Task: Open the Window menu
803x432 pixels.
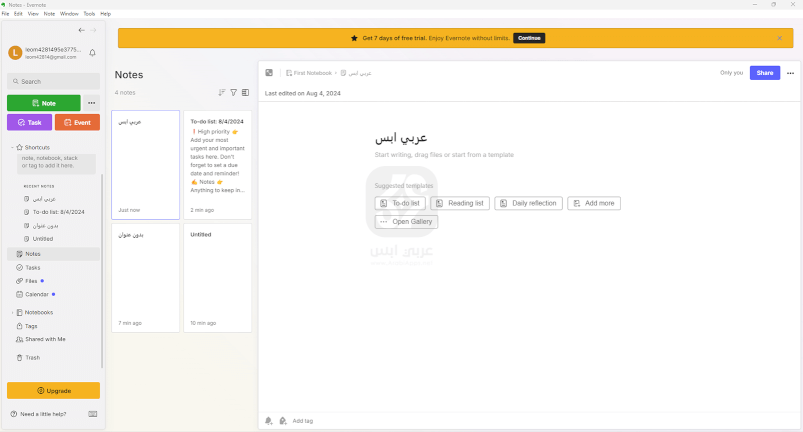Action: (69, 14)
